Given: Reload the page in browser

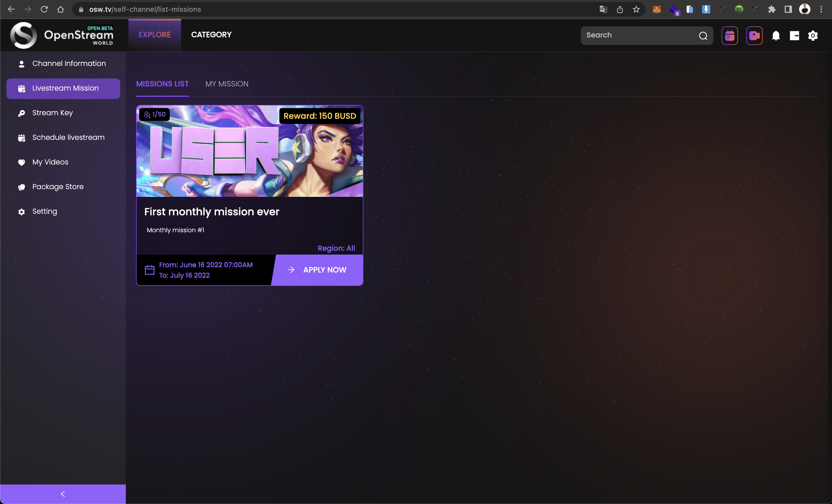Looking at the screenshot, I should pyautogui.click(x=44, y=9).
